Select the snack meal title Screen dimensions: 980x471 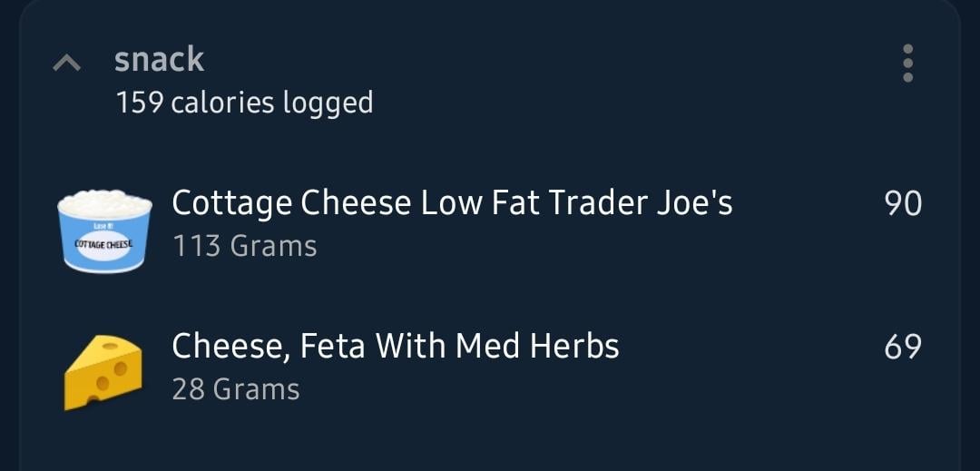coord(160,60)
